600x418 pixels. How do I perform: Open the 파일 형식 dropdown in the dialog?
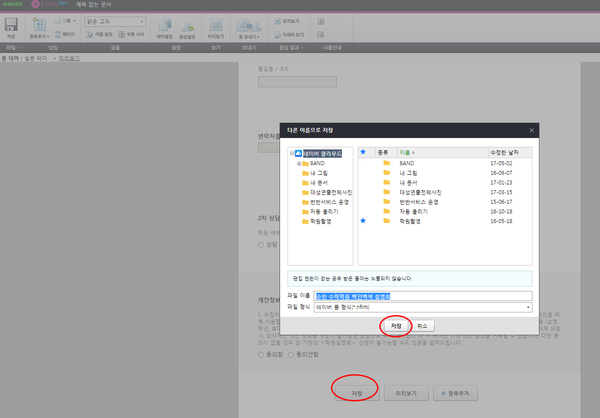point(423,307)
